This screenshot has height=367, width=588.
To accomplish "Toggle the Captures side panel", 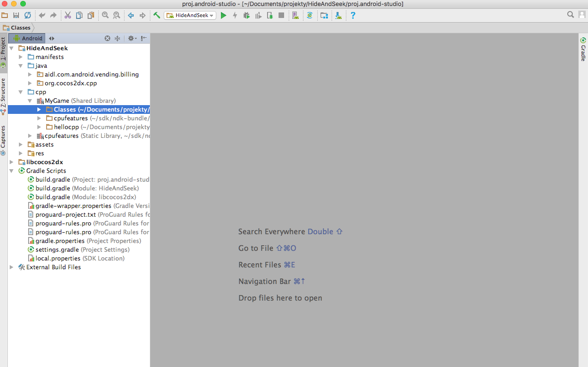I will (3, 140).
